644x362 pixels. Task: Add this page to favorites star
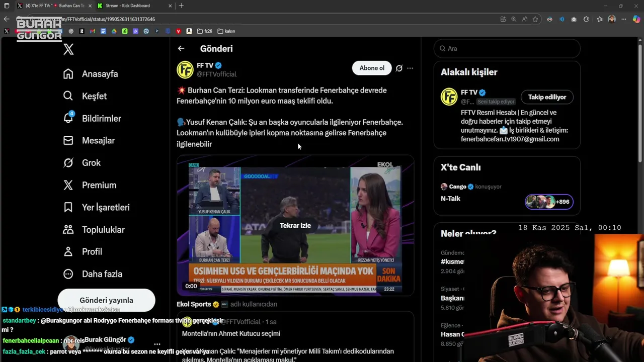(x=535, y=19)
